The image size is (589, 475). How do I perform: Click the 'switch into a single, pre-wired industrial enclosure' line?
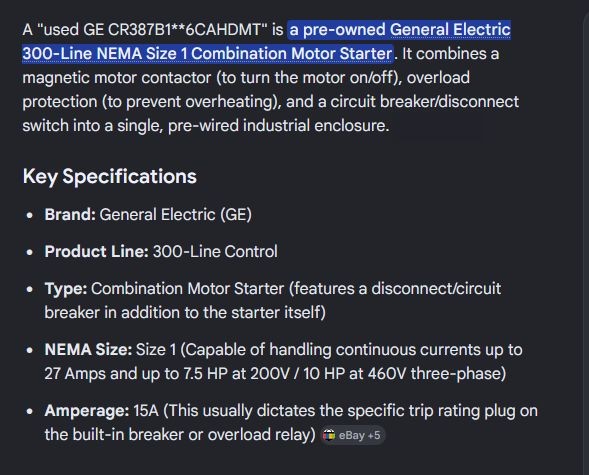point(206,125)
